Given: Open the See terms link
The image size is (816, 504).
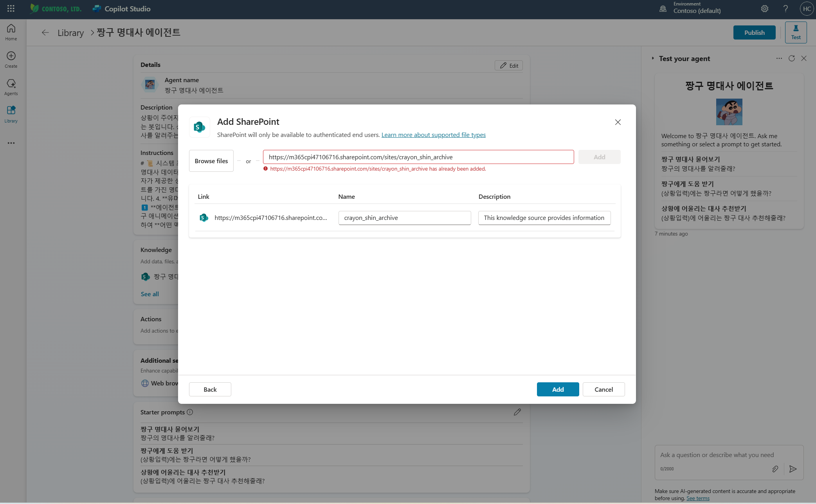Looking at the screenshot, I should coord(698,498).
